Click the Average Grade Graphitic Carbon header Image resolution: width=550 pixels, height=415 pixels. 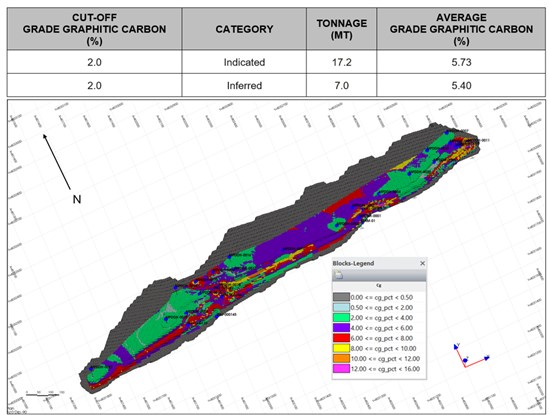(x=461, y=29)
